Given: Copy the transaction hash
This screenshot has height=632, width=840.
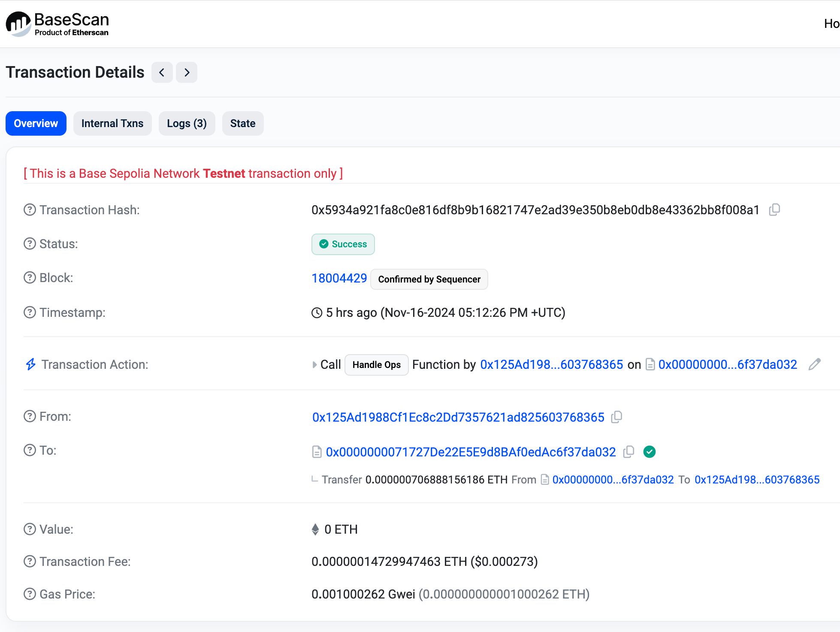Looking at the screenshot, I should pos(774,210).
